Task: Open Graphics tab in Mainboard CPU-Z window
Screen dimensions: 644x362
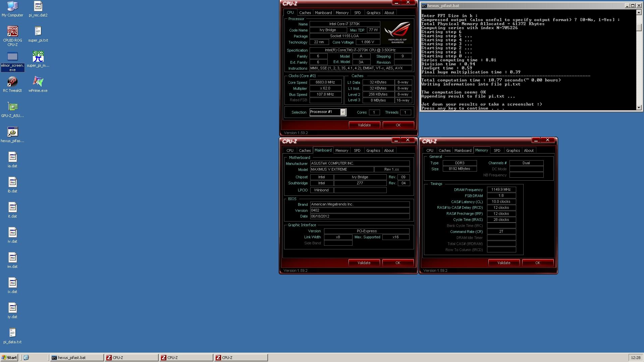Action: click(x=373, y=150)
